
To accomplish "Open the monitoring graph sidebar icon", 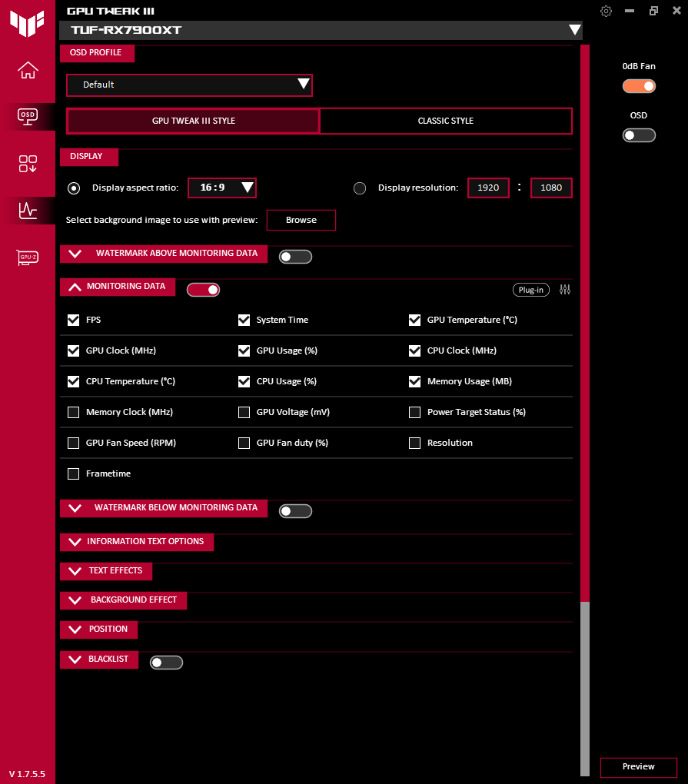I will (x=28, y=211).
